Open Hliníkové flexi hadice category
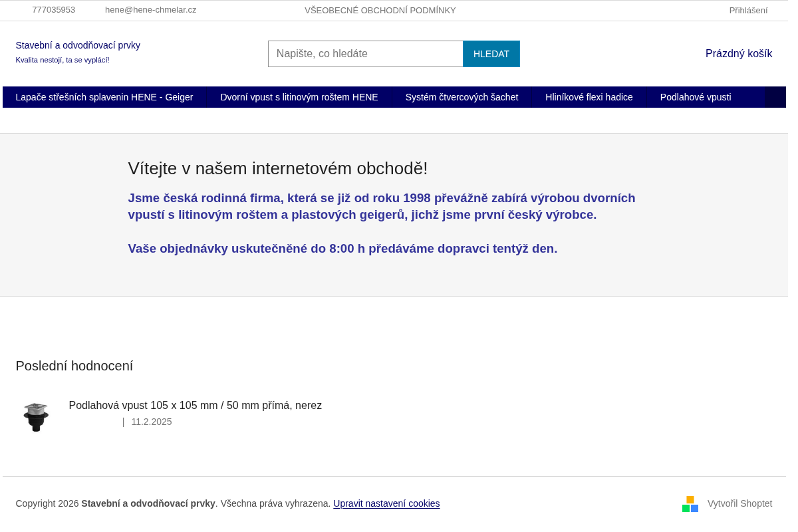Image resolution: width=798 pixels, height=532 pixels. coord(589,97)
